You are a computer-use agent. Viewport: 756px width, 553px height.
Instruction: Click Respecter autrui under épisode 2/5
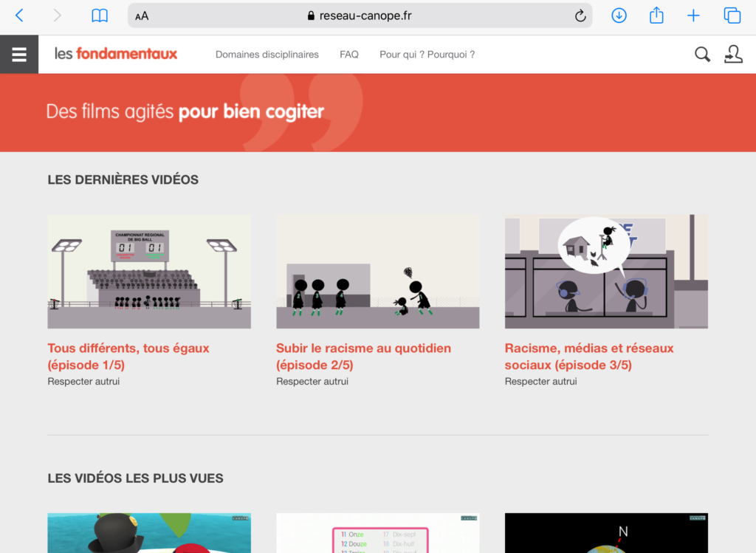pyautogui.click(x=312, y=382)
